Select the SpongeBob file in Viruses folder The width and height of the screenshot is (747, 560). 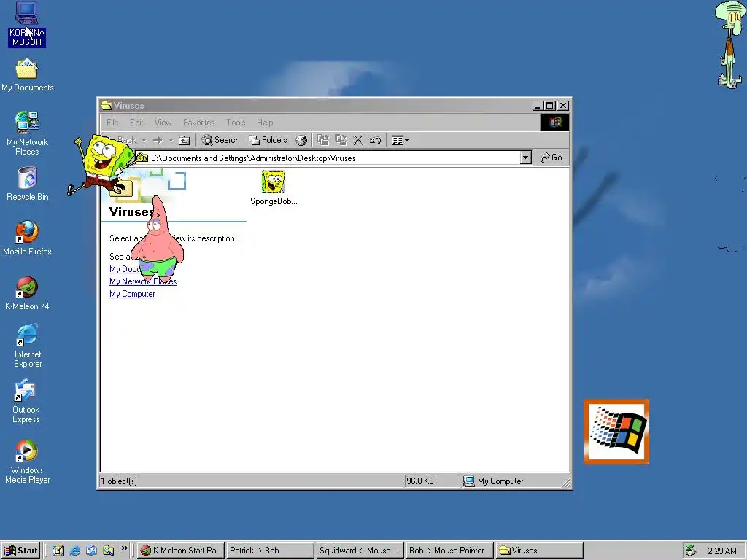click(274, 187)
